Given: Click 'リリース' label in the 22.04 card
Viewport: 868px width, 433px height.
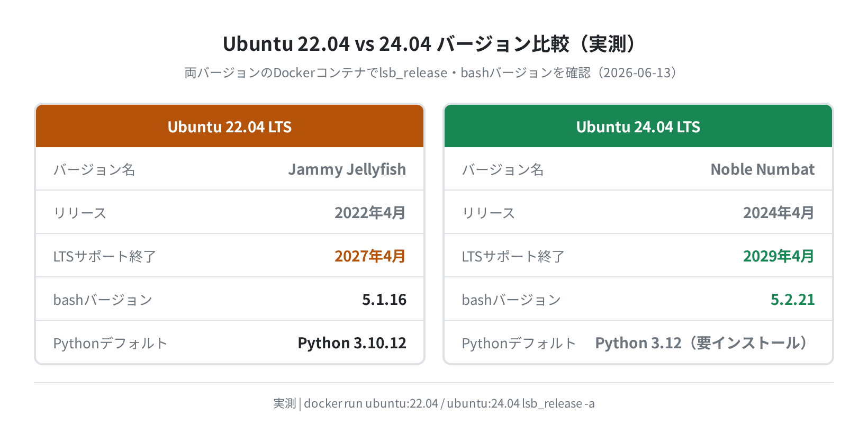Looking at the screenshot, I should pyautogui.click(x=80, y=213).
